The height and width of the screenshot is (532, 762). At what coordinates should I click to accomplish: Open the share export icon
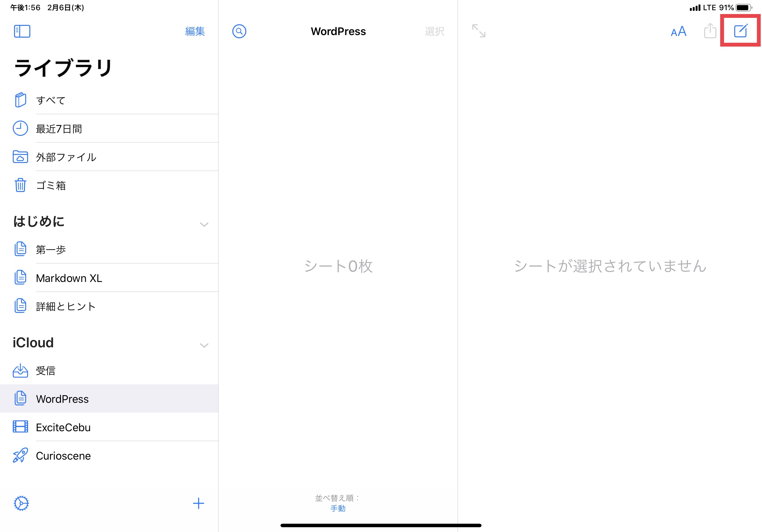click(x=710, y=31)
